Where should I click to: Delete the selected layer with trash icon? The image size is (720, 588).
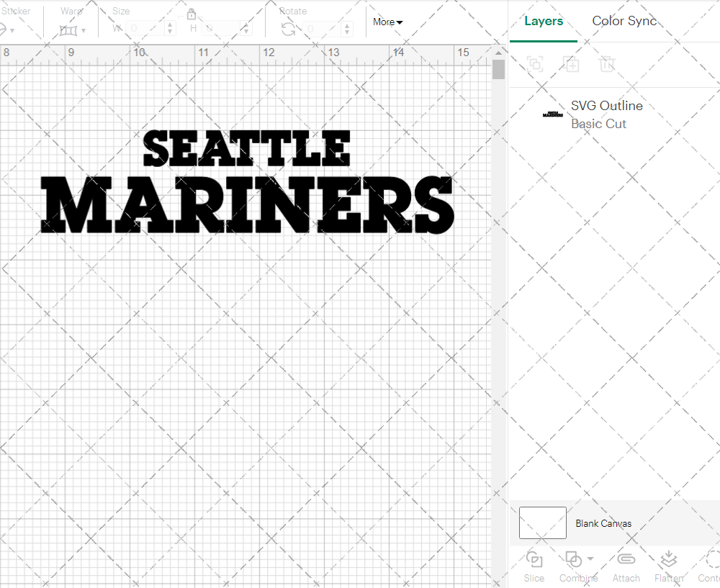[x=607, y=64]
